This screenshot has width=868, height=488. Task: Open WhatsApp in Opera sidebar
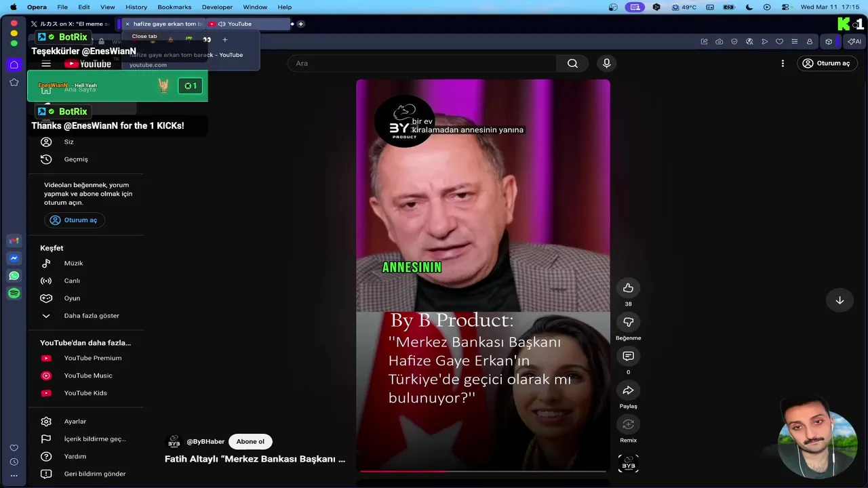[x=14, y=276]
